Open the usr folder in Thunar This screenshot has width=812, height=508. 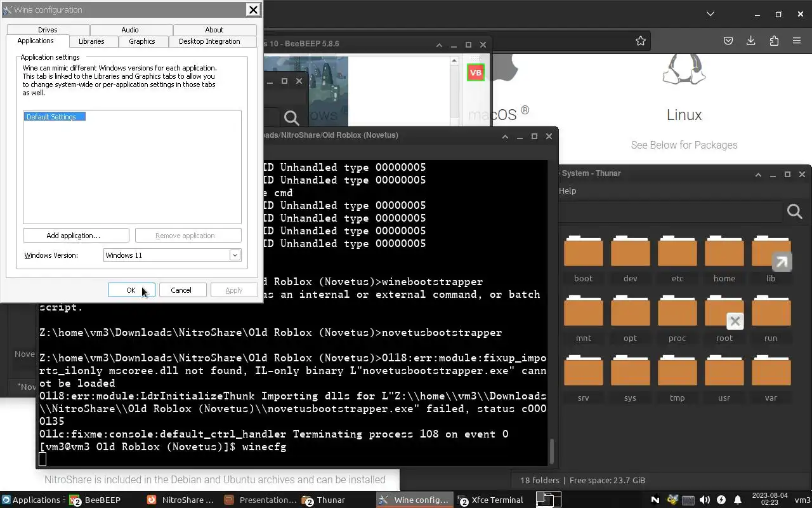tap(724, 371)
